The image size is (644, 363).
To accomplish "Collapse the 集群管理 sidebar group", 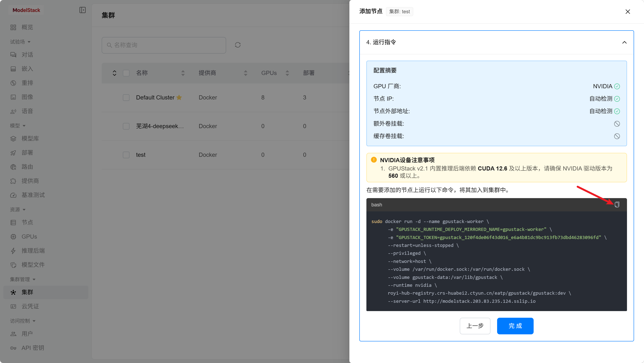I will point(23,280).
